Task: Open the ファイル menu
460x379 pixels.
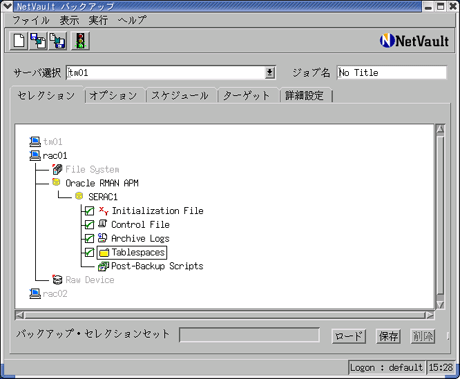Action: point(31,20)
